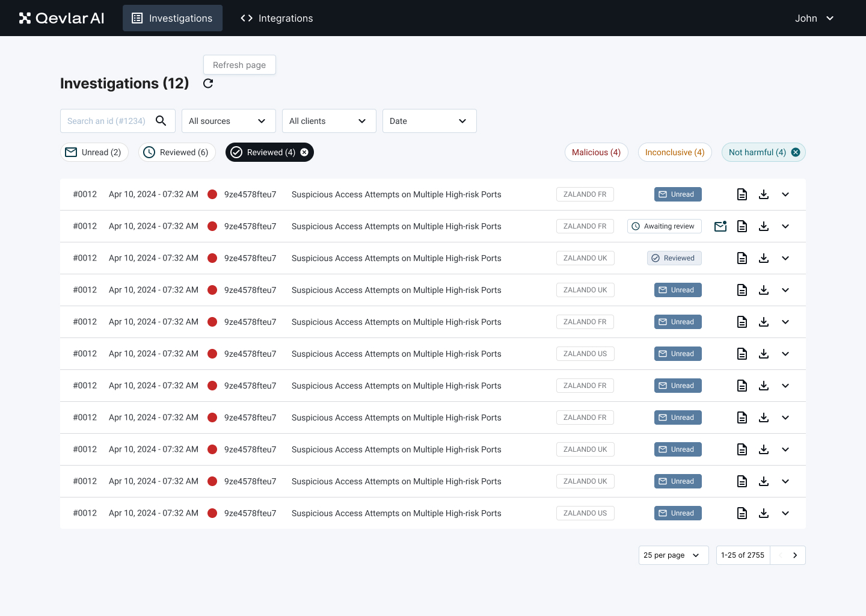
Task: Click the unread envelope icon on the Awaiting review row
Action: pyautogui.click(x=720, y=226)
